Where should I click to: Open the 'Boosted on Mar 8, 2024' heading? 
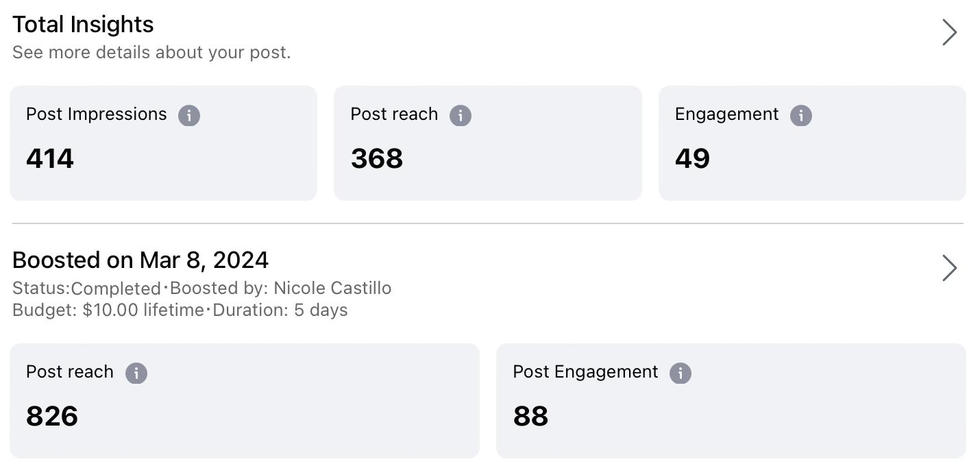pyautogui.click(x=140, y=260)
